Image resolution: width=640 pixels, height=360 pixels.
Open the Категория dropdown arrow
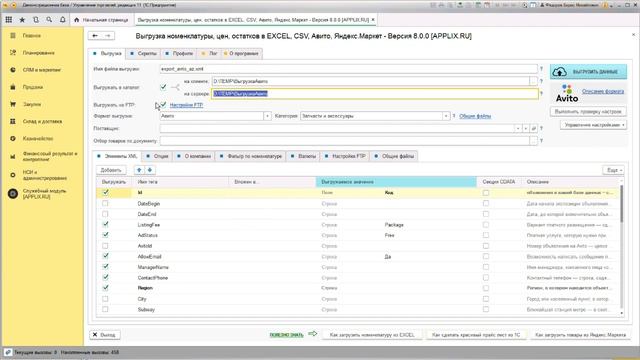click(x=446, y=116)
